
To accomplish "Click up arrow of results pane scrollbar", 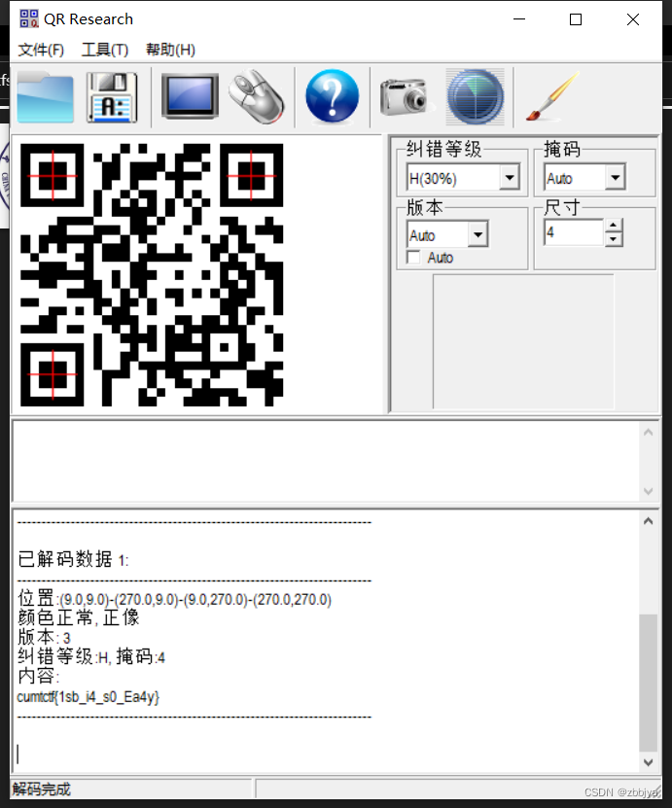I will (648, 521).
